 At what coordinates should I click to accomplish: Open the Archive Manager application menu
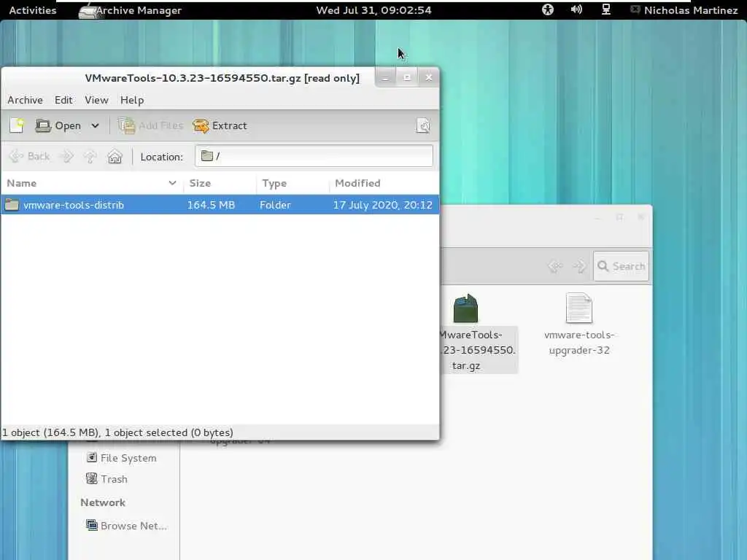coord(131,10)
